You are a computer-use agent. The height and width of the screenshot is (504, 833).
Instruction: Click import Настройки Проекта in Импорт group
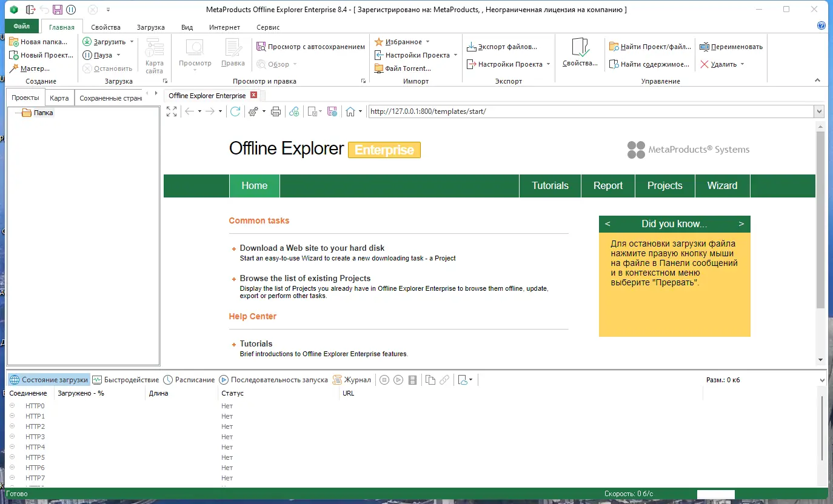click(412, 55)
